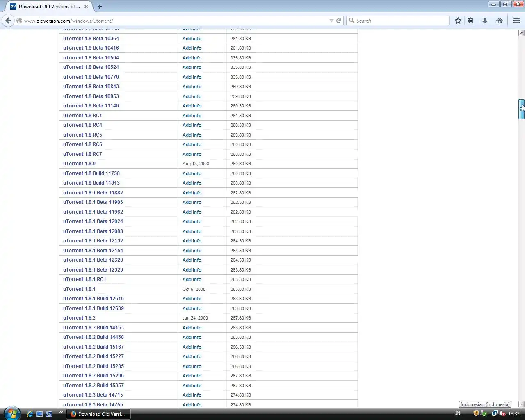This screenshot has height=420, width=525.
Task: Launch Internet Explorer from quick launch
Action: coord(30,414)
